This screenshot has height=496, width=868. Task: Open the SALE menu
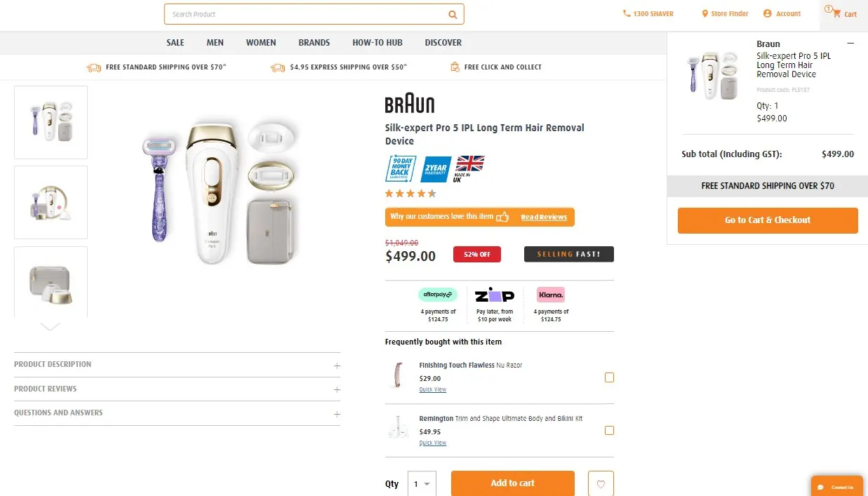pos(175,43)
